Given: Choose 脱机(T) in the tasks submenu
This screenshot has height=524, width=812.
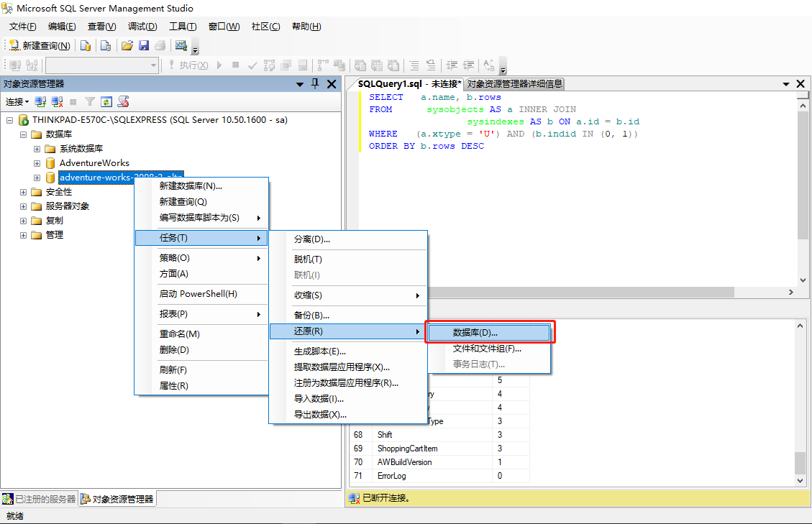Looking at the screenshot, I should 349,259.
